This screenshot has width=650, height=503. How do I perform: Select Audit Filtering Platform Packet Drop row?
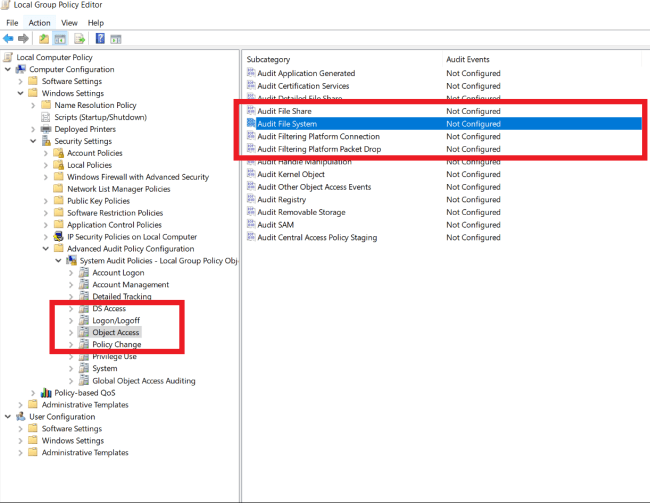443,149
